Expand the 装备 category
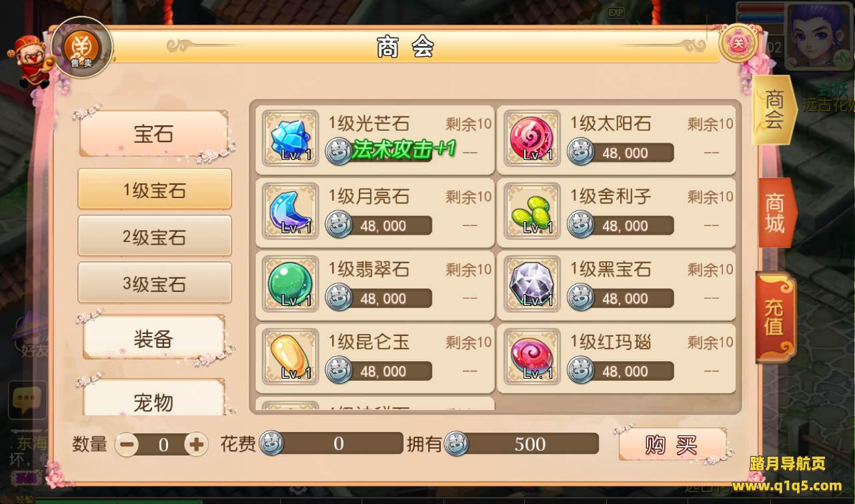This screenshot has height=504, width=855. (154, 339)
